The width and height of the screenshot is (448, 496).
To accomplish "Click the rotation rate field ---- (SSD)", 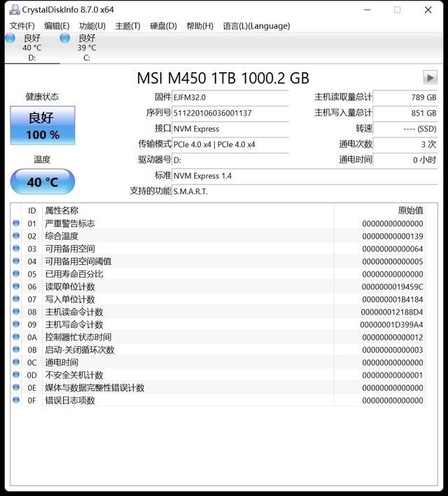I will coord(405,129).
